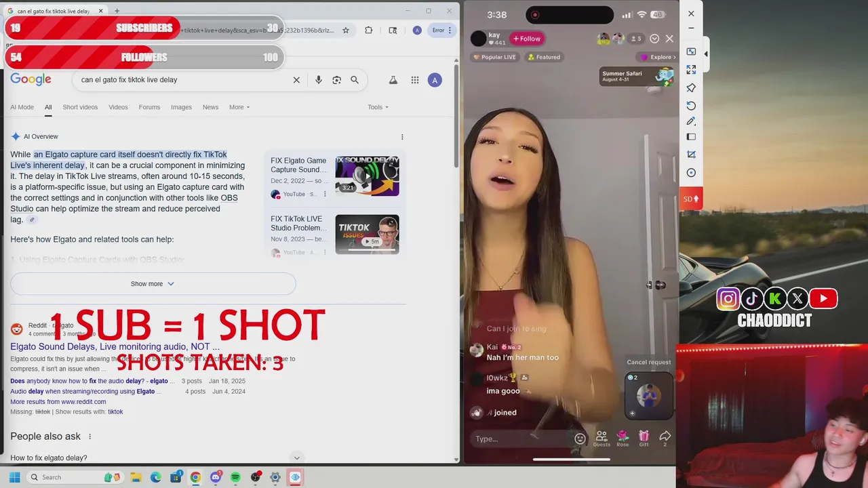Open Google Lens image search
This screenshot has width=868, height=488.
pos(336,80)
